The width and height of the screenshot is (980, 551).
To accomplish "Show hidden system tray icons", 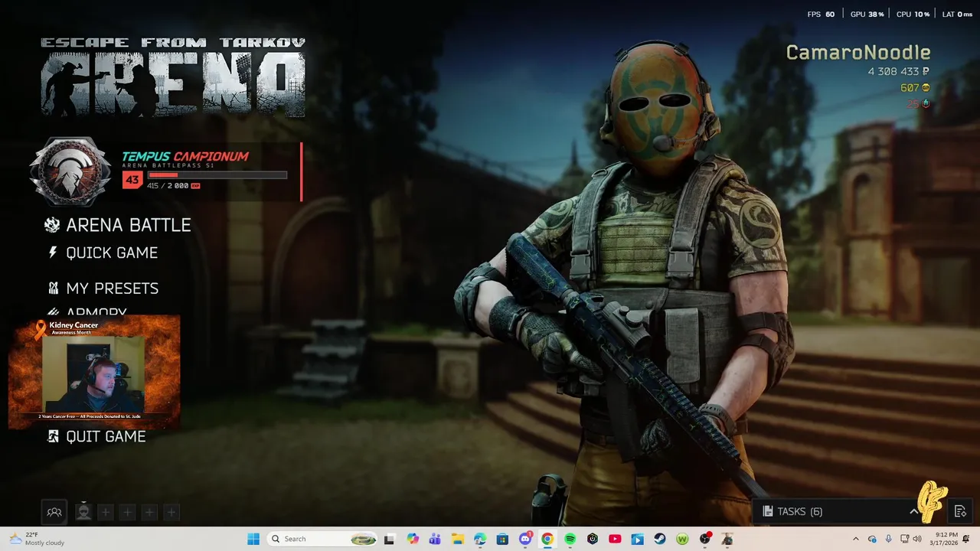I will pos(856,539).
